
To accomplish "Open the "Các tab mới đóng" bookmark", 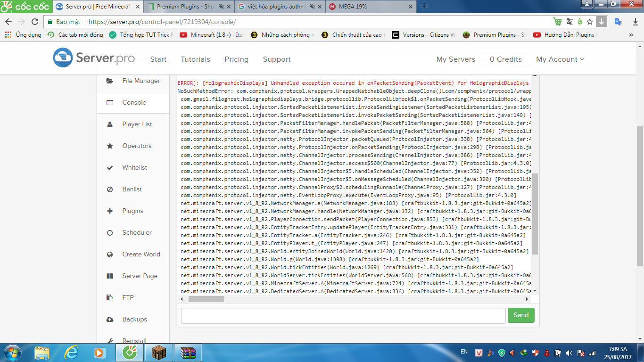I will click(75, 35).
